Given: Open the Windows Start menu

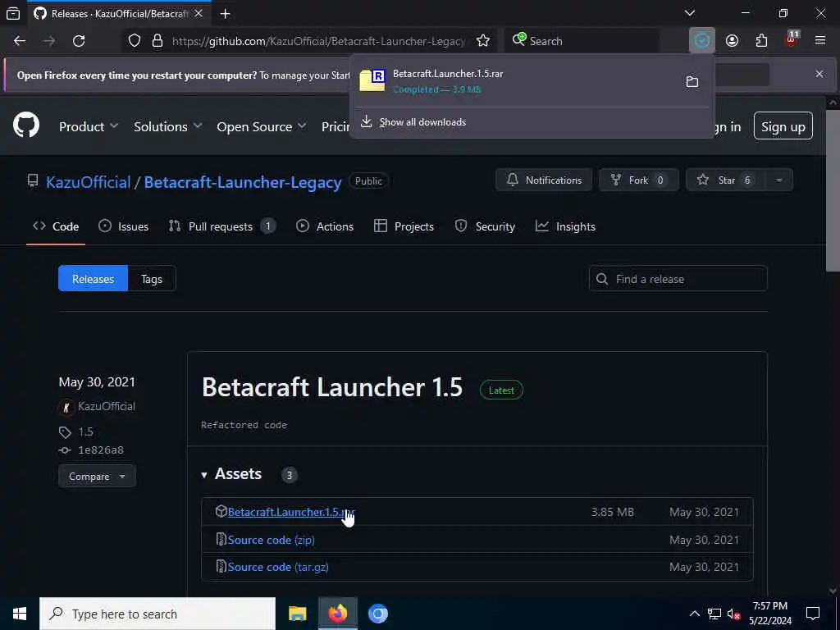Looking at the screenshot, I should pyautogui.click(x=20, y=614).
